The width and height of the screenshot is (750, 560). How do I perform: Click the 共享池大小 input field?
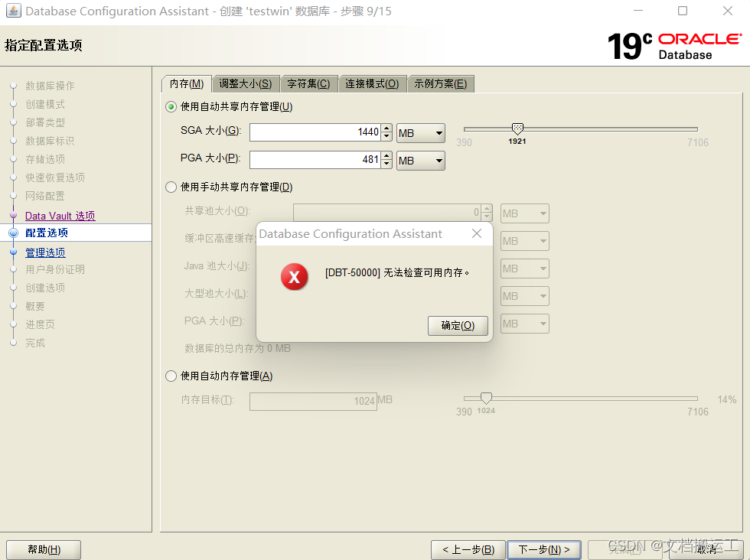coord(387,213)
